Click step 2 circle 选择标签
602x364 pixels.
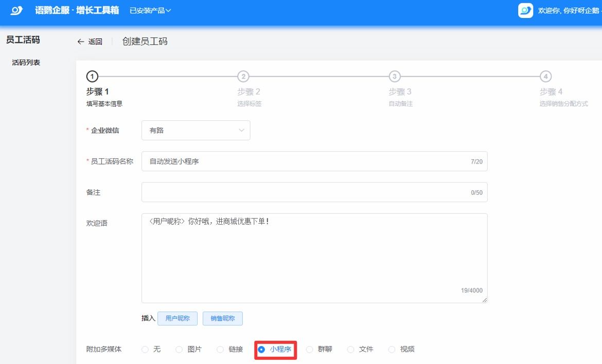243,77
